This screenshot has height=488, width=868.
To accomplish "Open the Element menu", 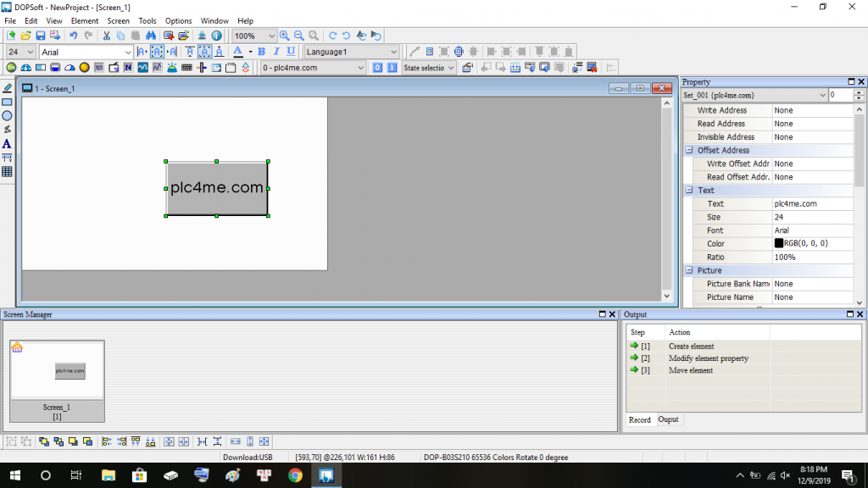I will coord(84,20).
